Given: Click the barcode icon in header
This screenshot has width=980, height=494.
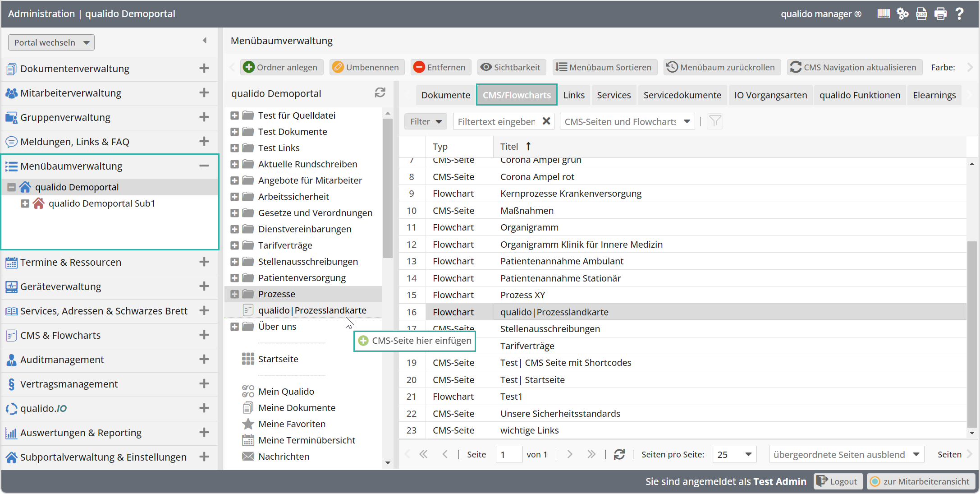Looking at the screenshot, I should click(x=884, y=14).
